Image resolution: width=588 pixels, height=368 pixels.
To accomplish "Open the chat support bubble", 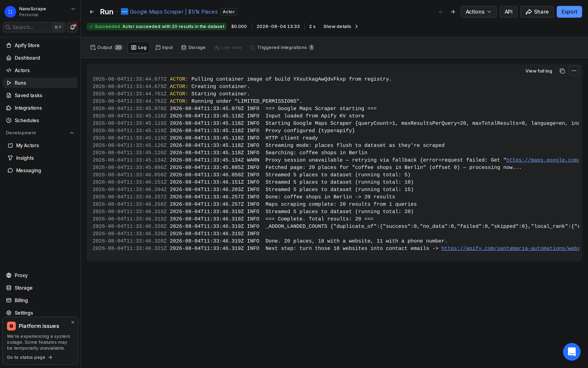I will (x=571, y=352).
